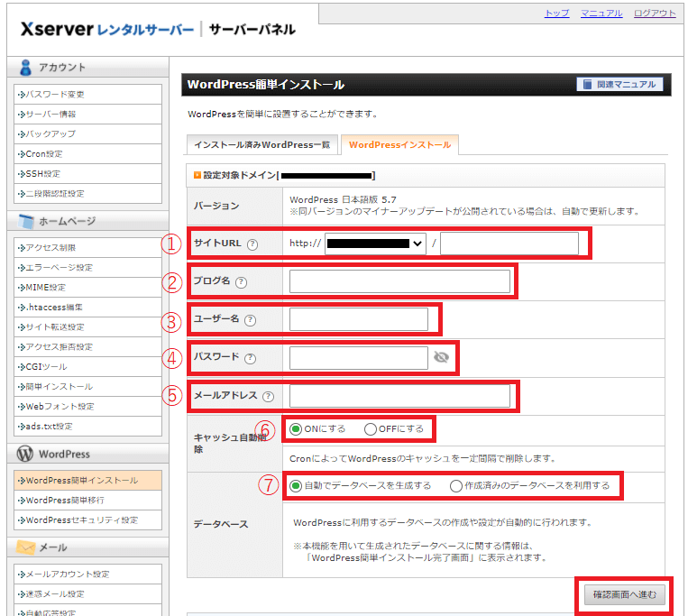688x616 pixels.
Task: Click the help icon next to ブログ名
Action: click(241, 282)
